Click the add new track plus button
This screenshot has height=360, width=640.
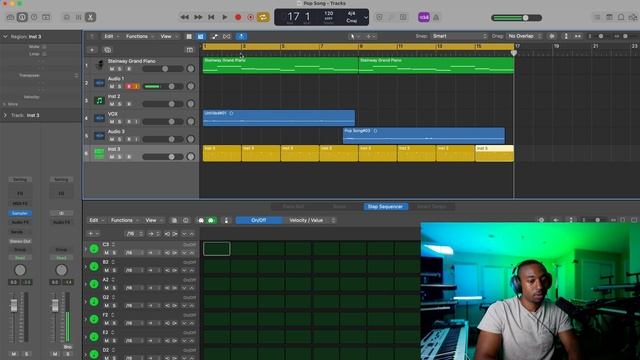(x=92, y=50)
